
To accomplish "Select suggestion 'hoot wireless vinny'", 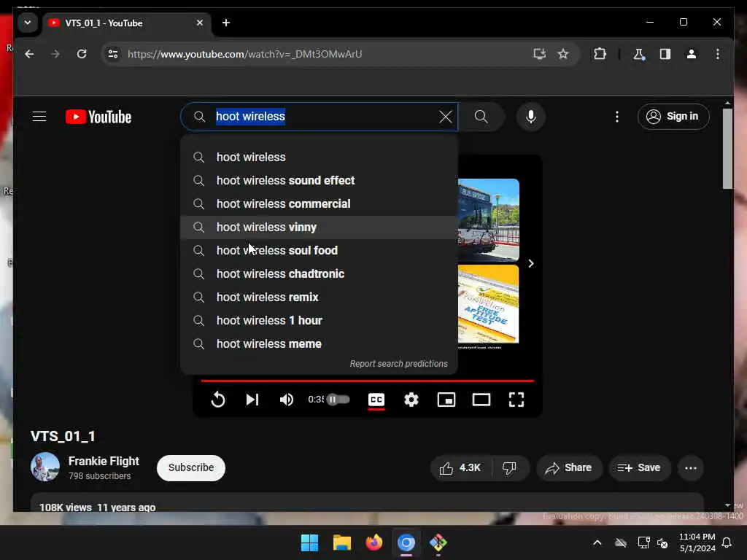I will click(x=319, y=227).
